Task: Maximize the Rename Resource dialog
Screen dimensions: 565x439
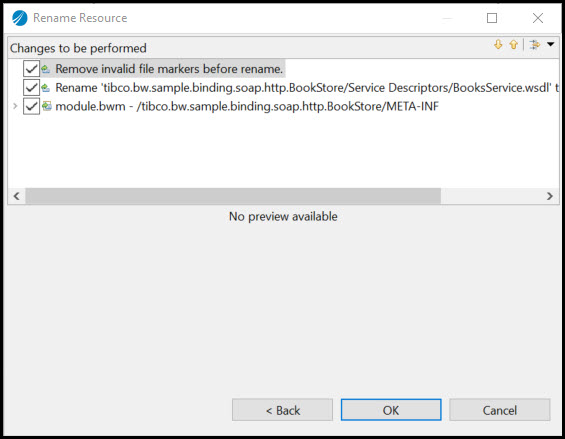Action: (492, 18)
